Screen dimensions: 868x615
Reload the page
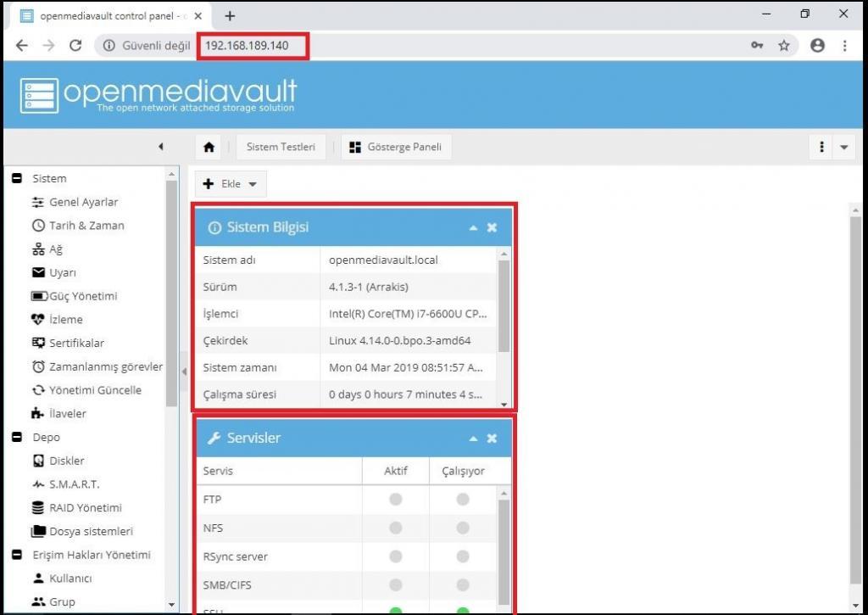coord(75,46)
